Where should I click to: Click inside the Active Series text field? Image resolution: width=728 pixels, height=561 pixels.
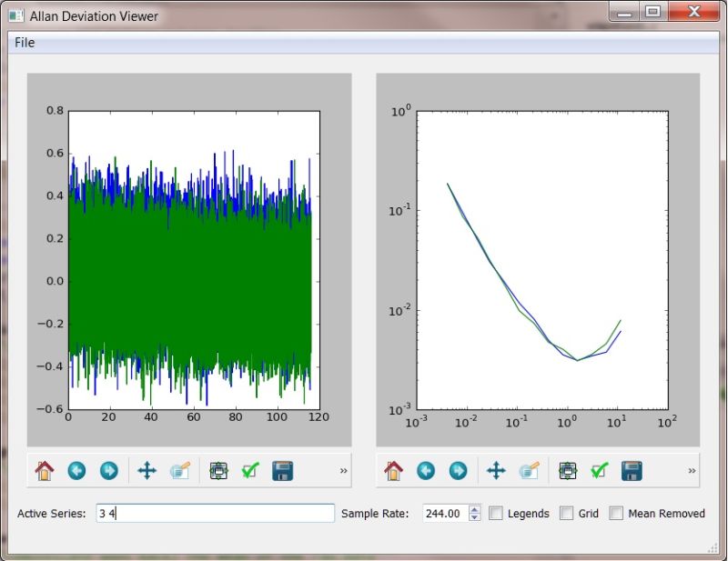214,513
